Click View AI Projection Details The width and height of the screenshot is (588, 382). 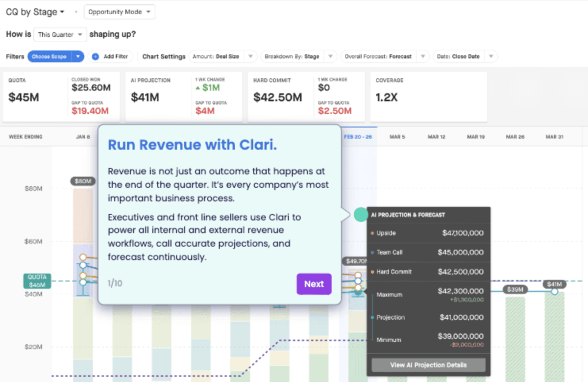428,365
